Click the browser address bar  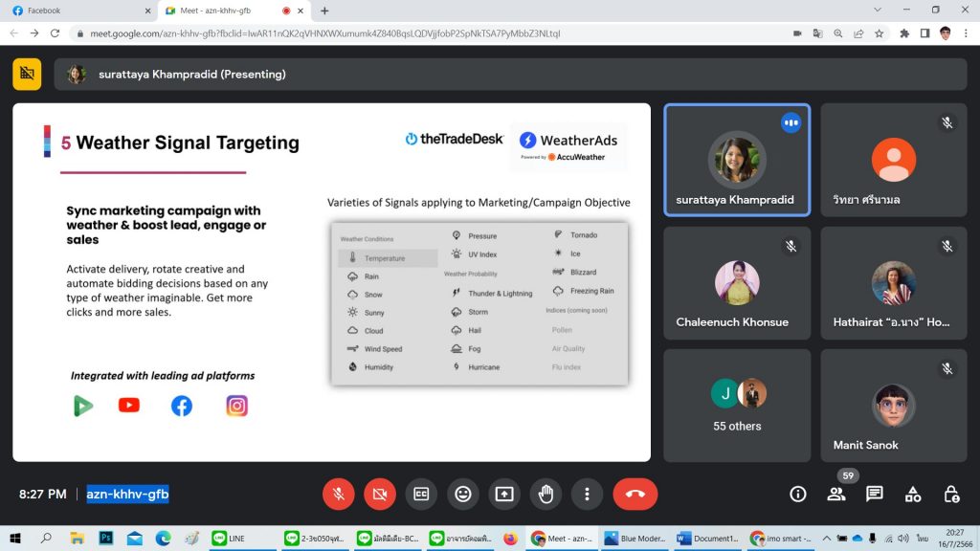431,33
